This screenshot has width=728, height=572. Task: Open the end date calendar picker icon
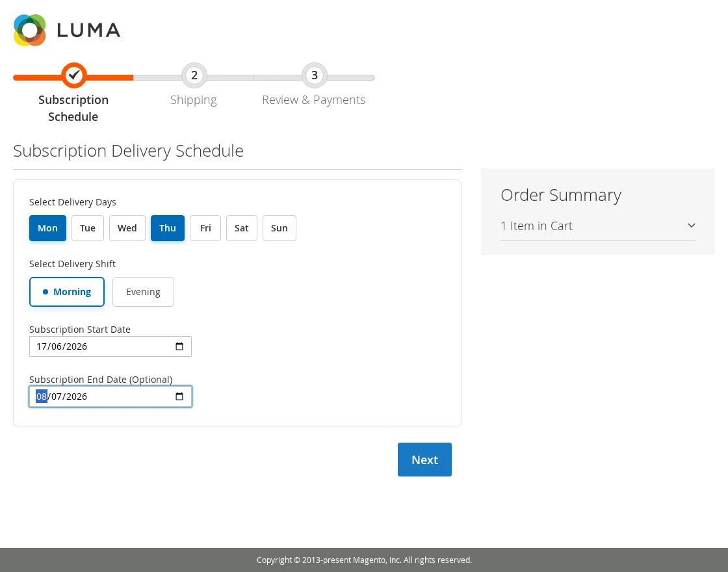click(x=179, y=396)
